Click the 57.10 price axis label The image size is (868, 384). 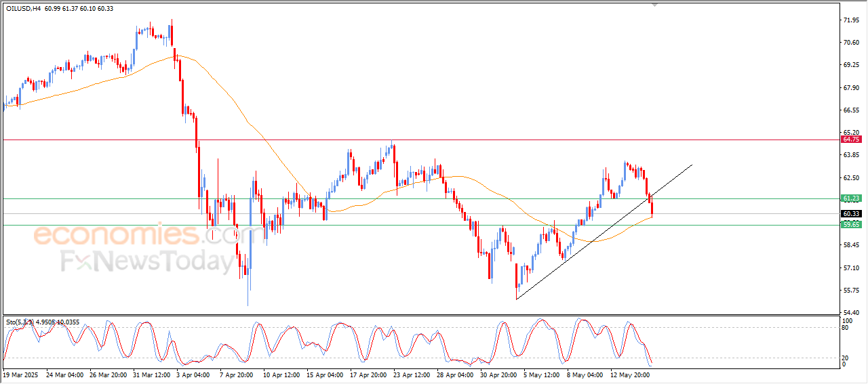pos(851,268)
